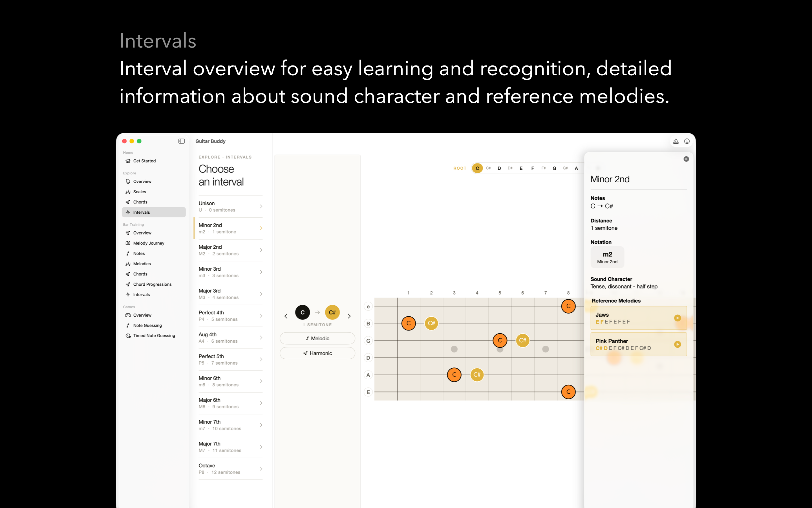Select Intervals in Explore section

tap(154, 212)
